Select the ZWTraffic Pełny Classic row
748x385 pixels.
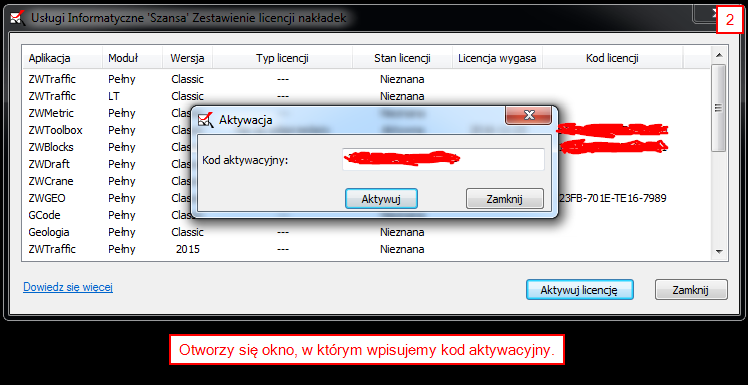[x=365, y=79]
